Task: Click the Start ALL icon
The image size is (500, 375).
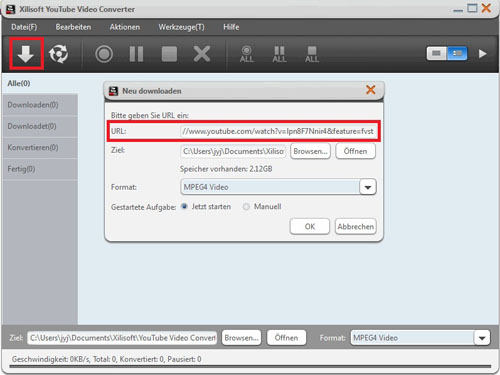Action: pos(247,54)
